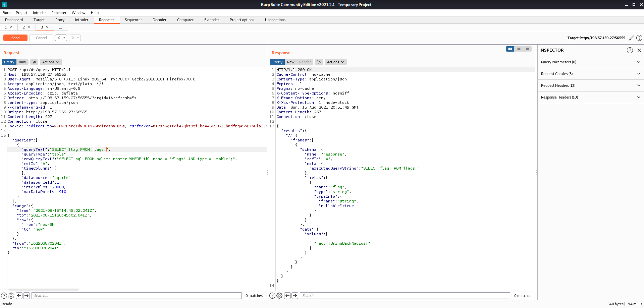This screenshot has width=644, height=308.
Task: Close Repeater tab 2
Action: pyautogui.click(x=29, y=27)
